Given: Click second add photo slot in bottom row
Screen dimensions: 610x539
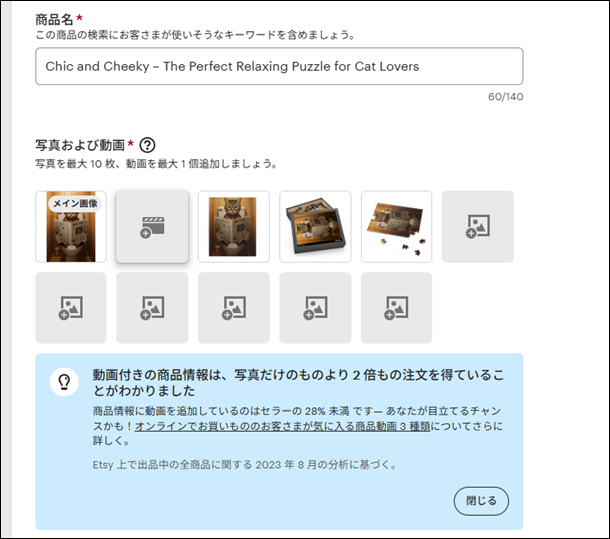Looking at the screenshot, I should (152, 308).
